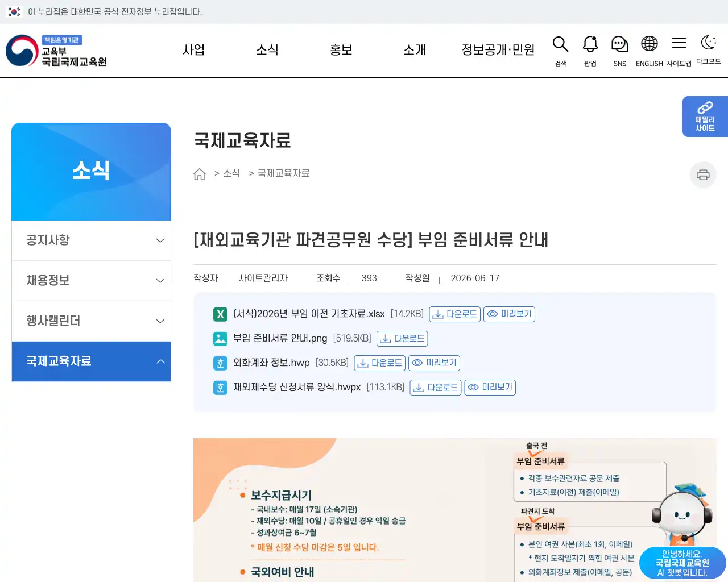Open the family site (패밀리 사이트) button
This screenshot has width=728, height=582.
(x=705, y=117)
